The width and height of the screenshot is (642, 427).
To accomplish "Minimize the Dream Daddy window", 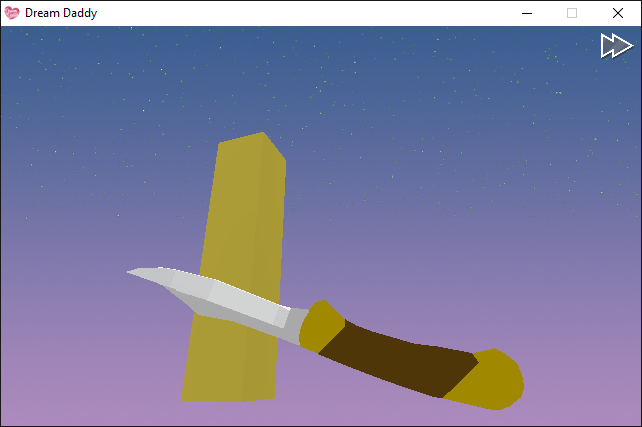I will 527,13.
